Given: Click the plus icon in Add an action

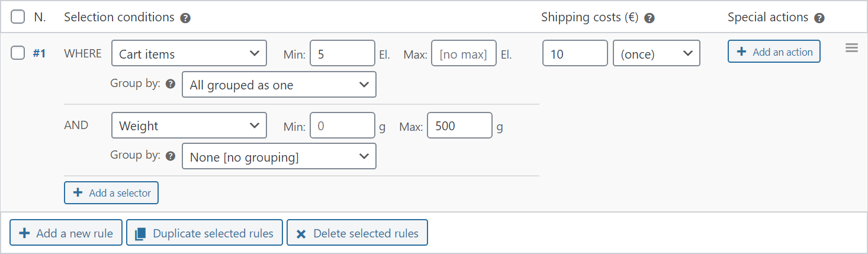Looking at the screenshot, I should point(741,52).
